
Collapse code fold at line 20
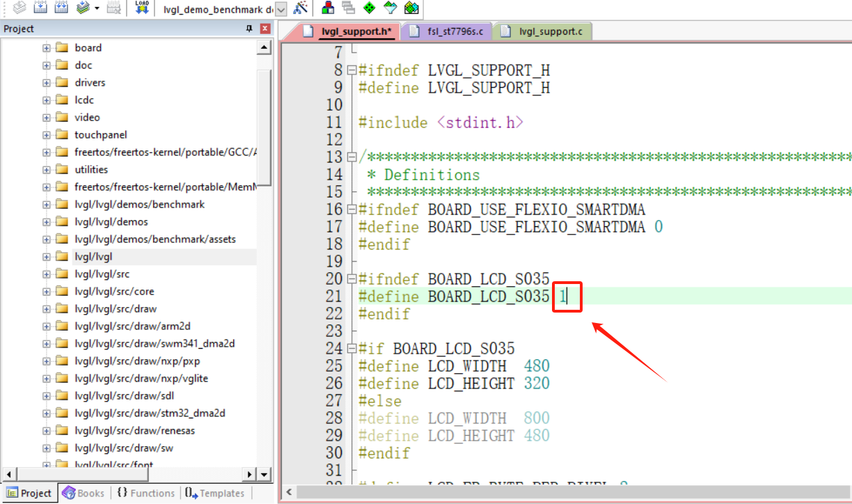pos(352,279)
